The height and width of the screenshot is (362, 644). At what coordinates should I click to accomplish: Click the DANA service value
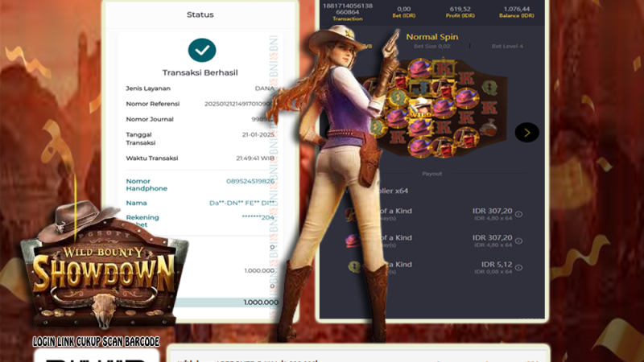264,88
